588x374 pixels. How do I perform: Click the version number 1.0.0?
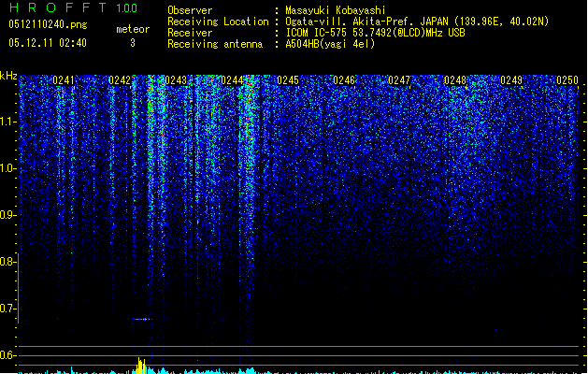click(x=127, y=8)
